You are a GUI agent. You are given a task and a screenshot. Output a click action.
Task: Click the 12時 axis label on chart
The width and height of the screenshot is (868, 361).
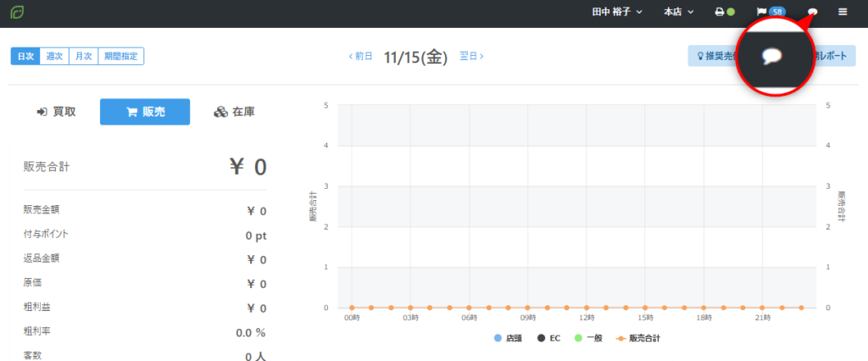tap(587, 319)
